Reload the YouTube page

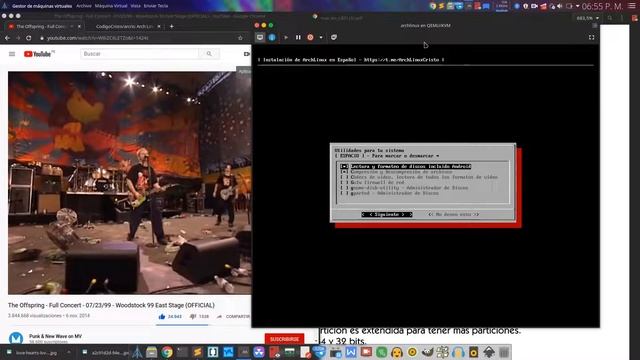click(29, 38)
